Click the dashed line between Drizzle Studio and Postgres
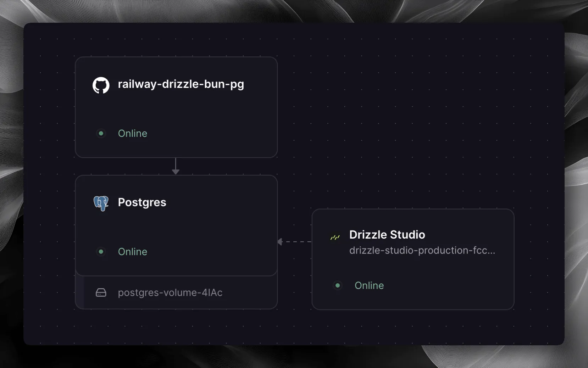This screenshot has height=368, width=588. pyautogui.click(x=298, y=242)
